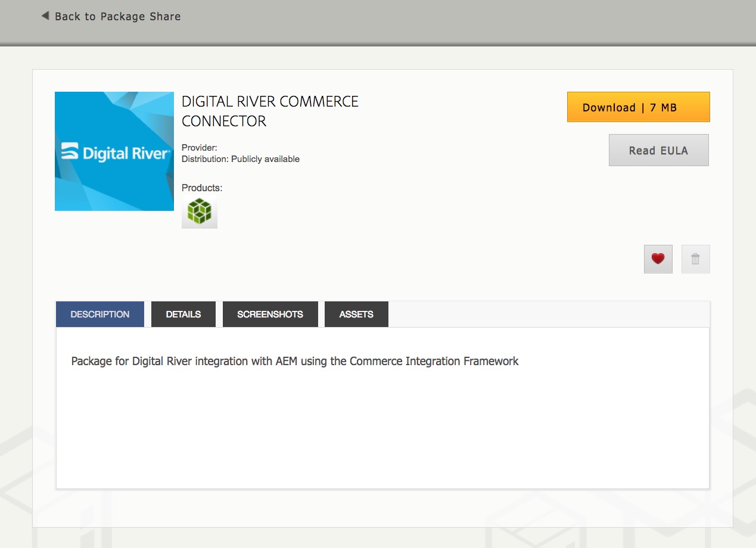Open the Details tab
This screenshot has width=756, height=548.
click(x=183, y=314)
